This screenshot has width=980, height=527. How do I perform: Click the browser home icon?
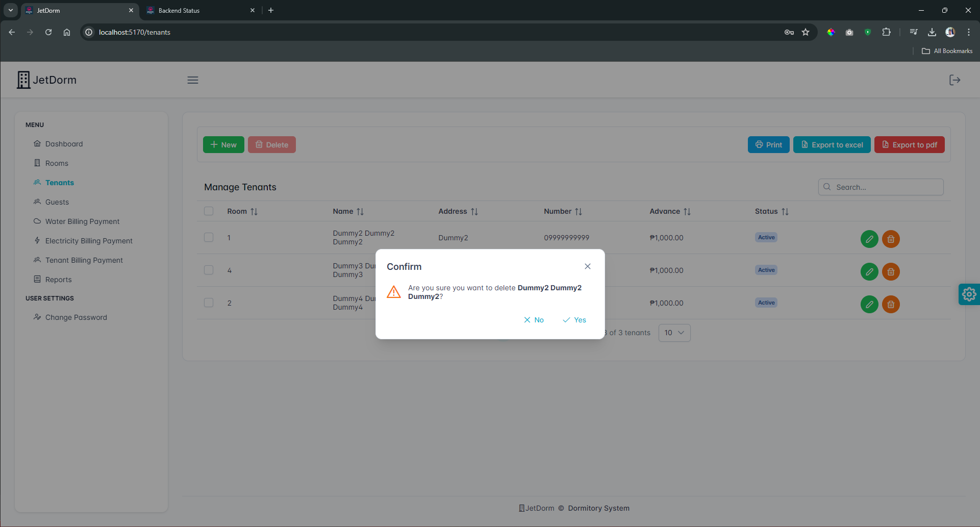[x=67, y=32]
